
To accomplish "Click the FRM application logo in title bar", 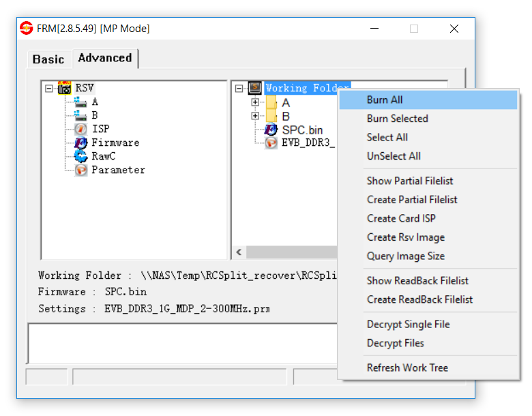I will coord(27,28).
